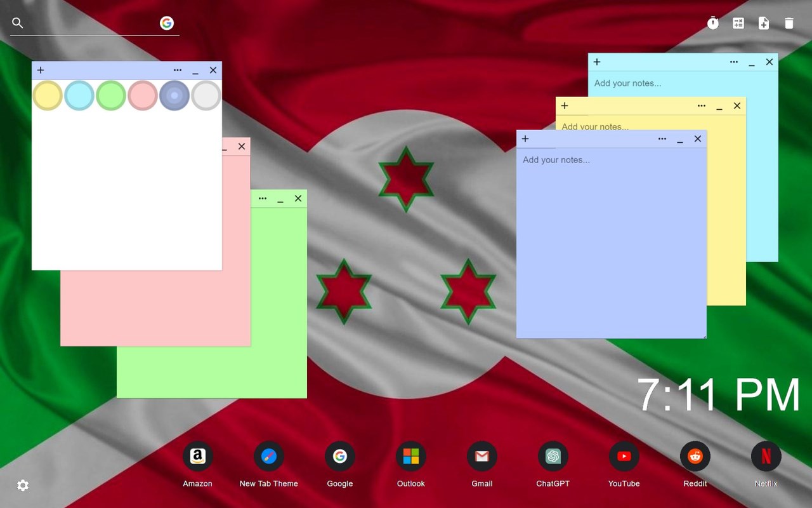Open the Google search engine selector icon
This screenshot has width=812, height=508.
(x=167, y=23)
